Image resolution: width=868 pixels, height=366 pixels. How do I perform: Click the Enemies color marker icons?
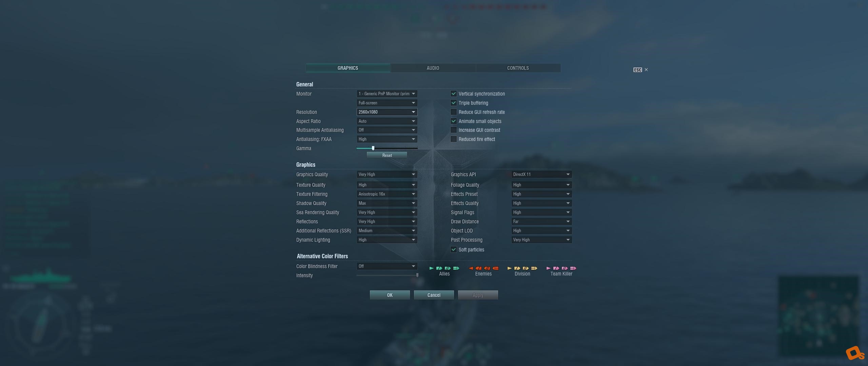coord(483,268)
